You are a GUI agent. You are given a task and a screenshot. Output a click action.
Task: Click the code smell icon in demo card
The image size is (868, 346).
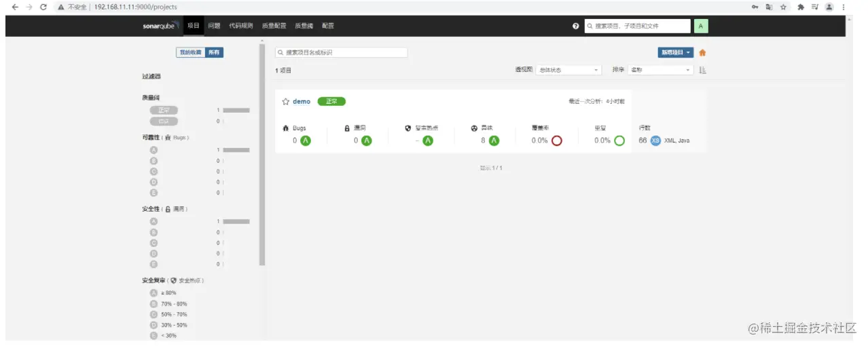click(474, 128)
